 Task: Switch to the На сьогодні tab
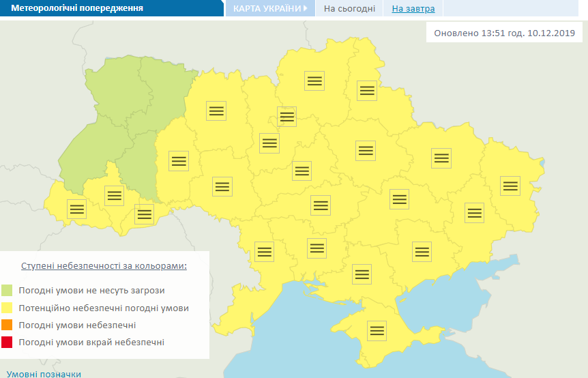[349, 9]
